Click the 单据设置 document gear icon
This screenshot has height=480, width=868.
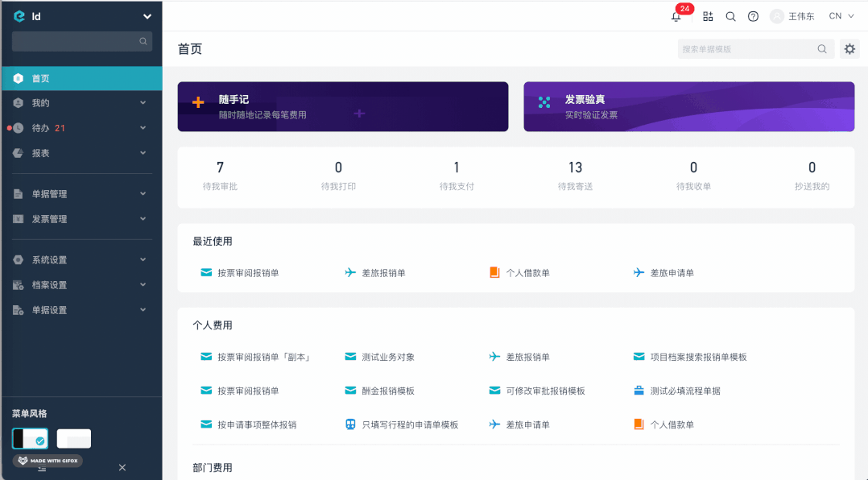pos(19,310)
